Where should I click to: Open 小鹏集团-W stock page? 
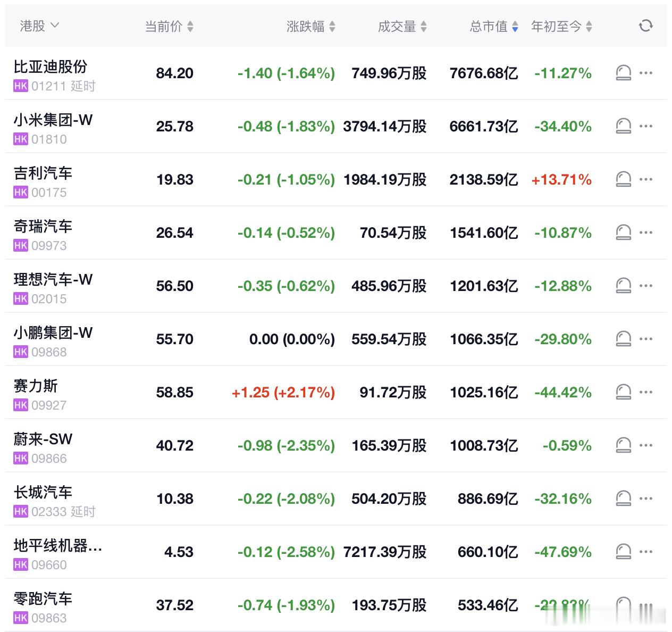pos(53,332)
